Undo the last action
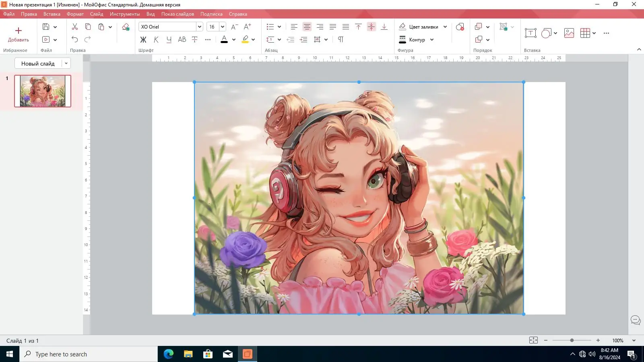 (75, 39)
